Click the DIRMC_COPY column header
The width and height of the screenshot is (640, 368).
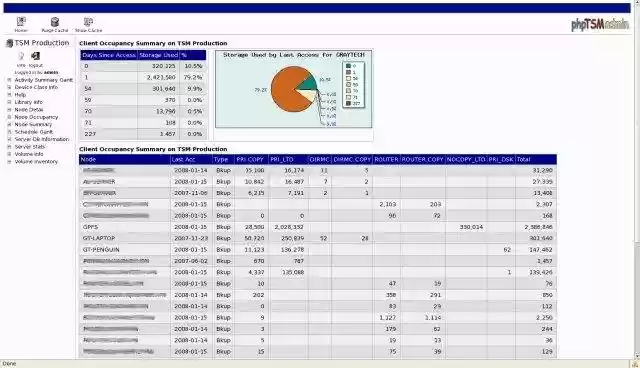(352, 160)
